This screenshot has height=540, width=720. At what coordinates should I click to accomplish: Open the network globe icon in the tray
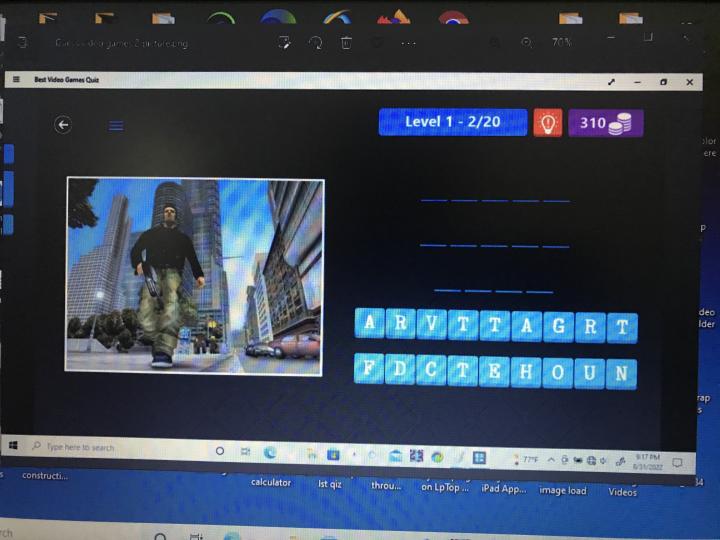click(x=591, y=461)
